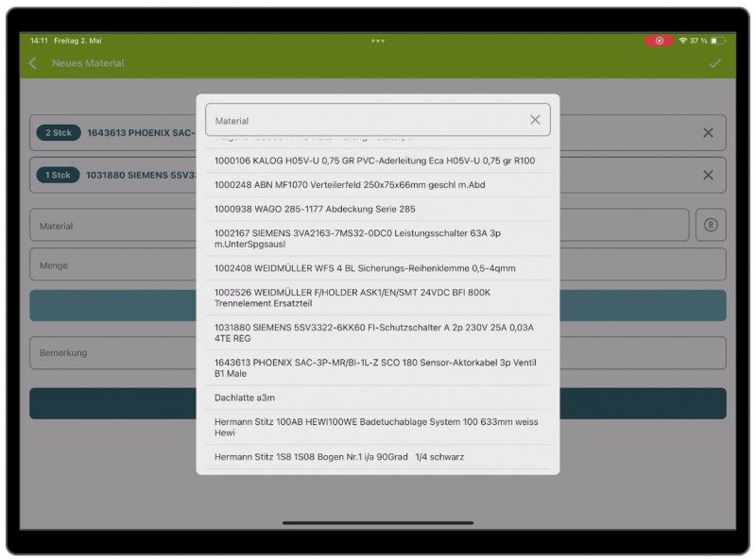Select 1000248 ABN MF1070 Verteilerfeld item
The height and width of the screenshot is (560, 756).
(350, 185)
